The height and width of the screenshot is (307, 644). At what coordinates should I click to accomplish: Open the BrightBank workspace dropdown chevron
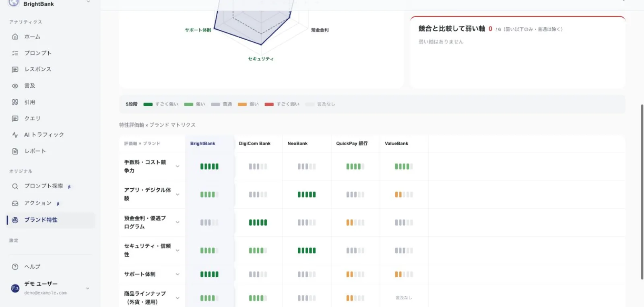click(88, 2)
